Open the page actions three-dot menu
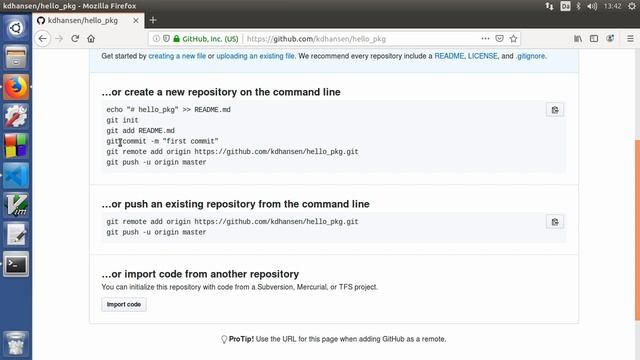 [x=485, y=39]
